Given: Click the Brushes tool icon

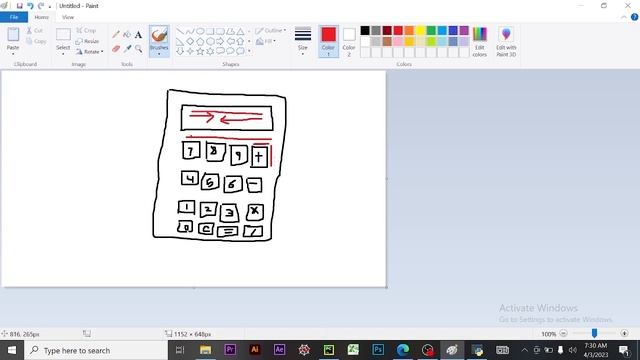Looking at the screenshot, I should (x=159, y=36).
